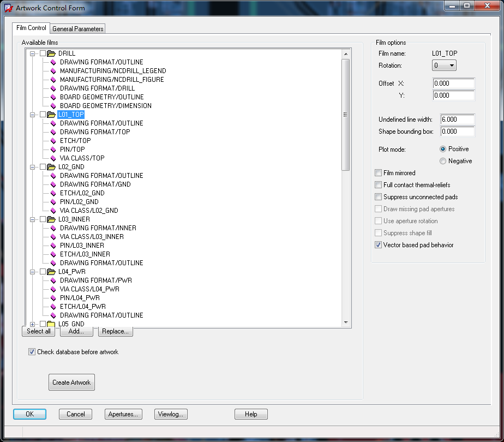Check the L02_GND film checkbox
Image resolution: width=504 pixels, height=442 pixels.
[x=43, y=167]
